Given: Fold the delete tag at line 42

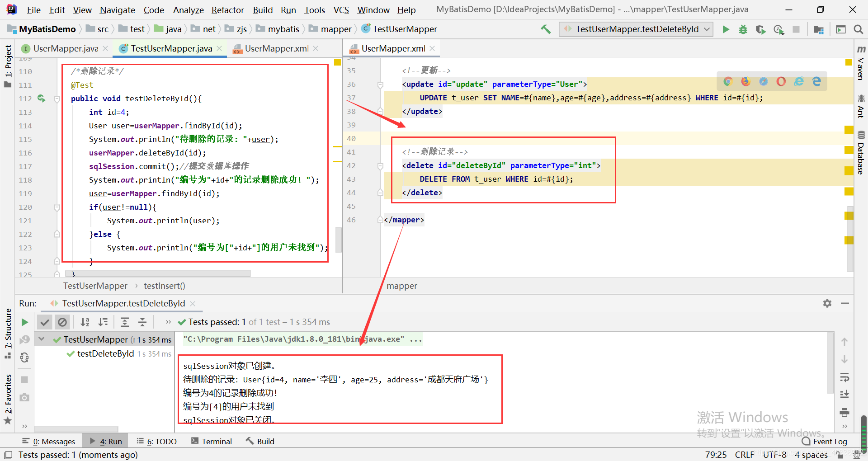Looking at the screenshot, I should 380,166.
